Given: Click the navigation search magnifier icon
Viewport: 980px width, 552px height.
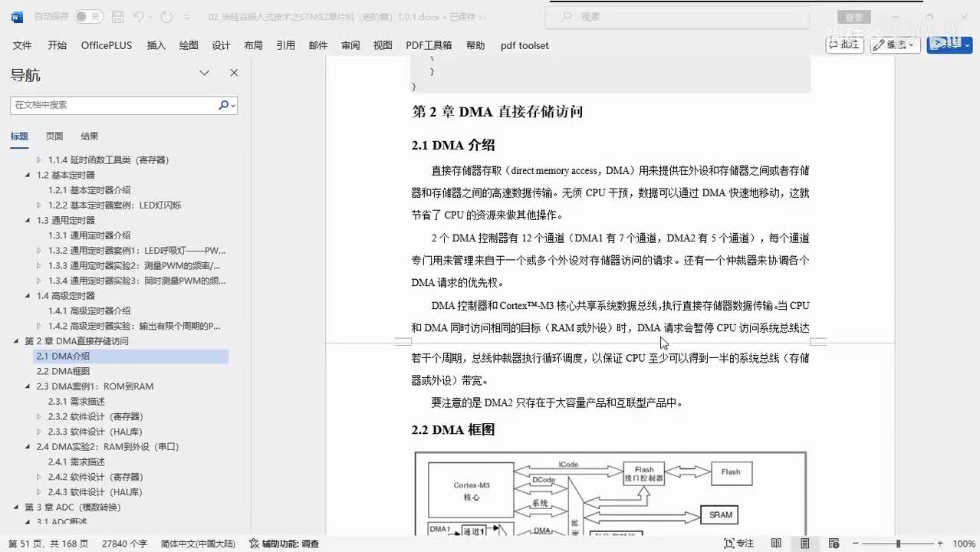Looking at the screenshot, I should point(225,105).
